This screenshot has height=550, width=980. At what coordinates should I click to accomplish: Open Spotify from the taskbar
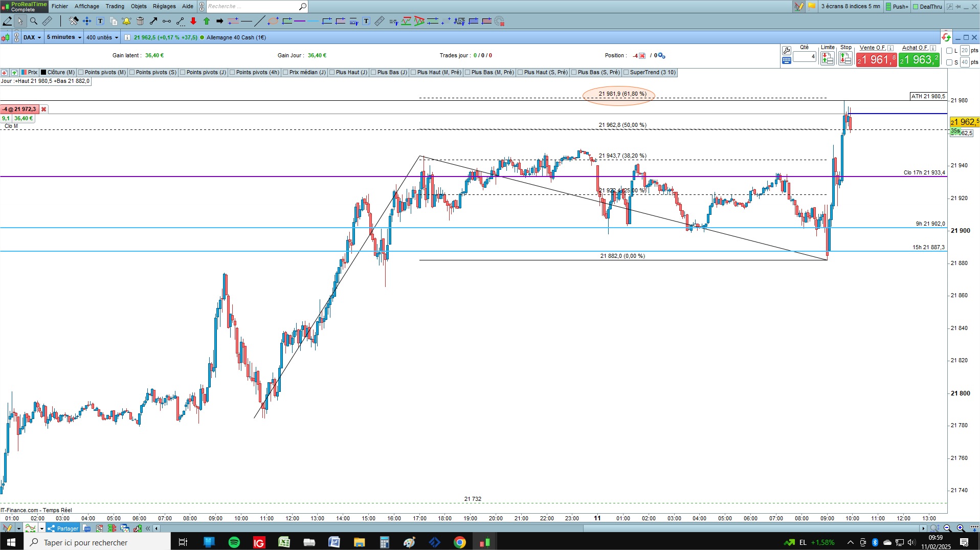tap(234, 542)
